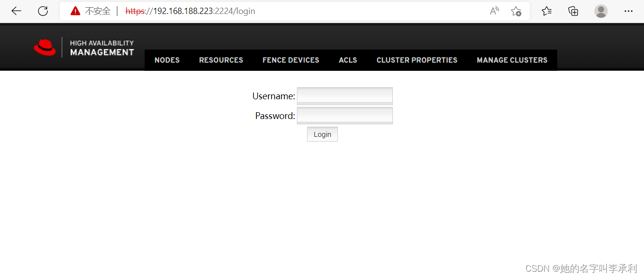Switch to FENCE DEVICES tab
Screen dimensions: 644x278
tap(291, 60)
